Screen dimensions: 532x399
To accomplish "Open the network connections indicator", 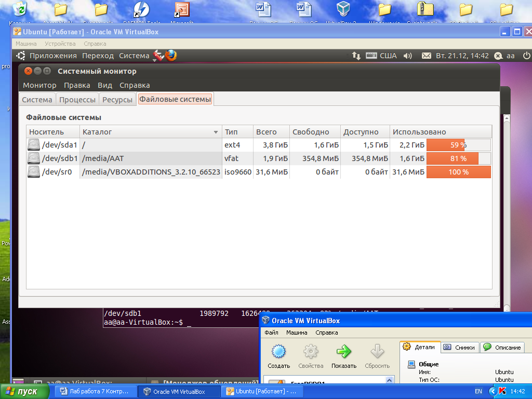I will tap(356, 56).
